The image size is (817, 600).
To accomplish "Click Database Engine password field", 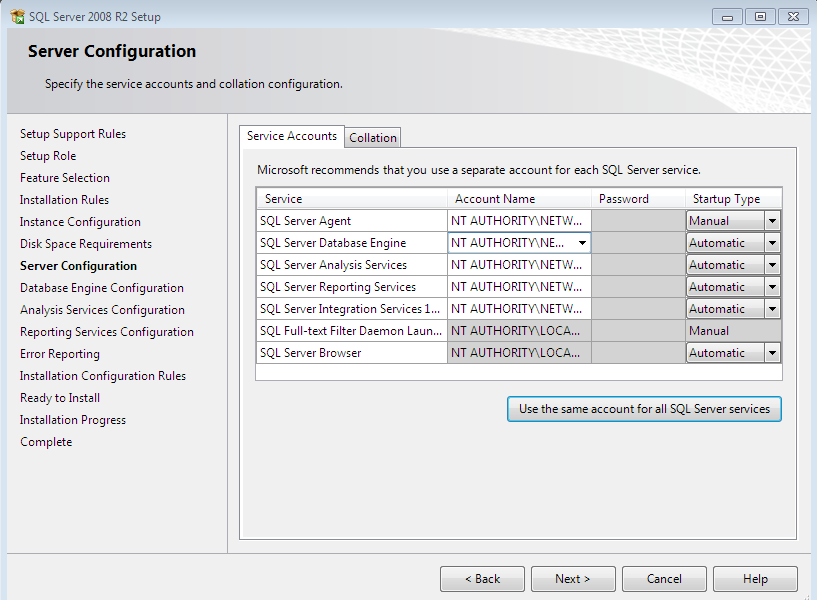I will tap(638, 243).
